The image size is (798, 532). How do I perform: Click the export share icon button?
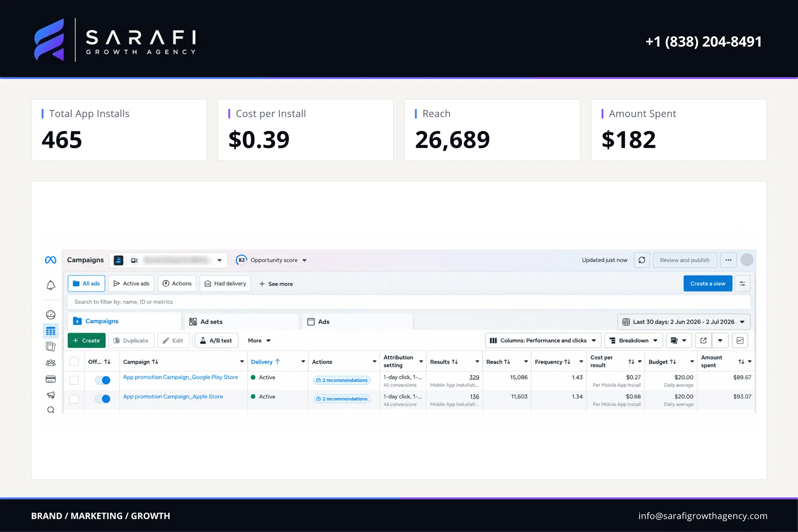[703, 340]
